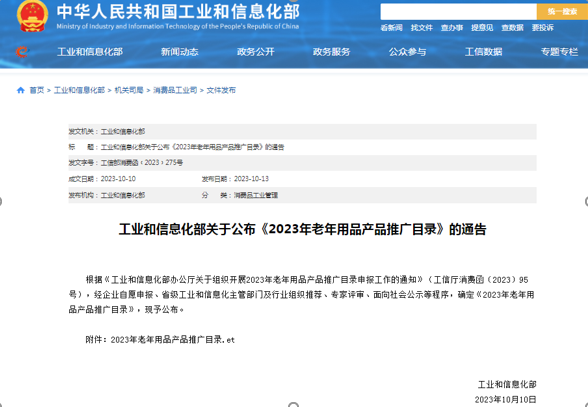This screenshot has height=407, width=588.
Task: Click the search input field
Action: click(x=458, y=12)
